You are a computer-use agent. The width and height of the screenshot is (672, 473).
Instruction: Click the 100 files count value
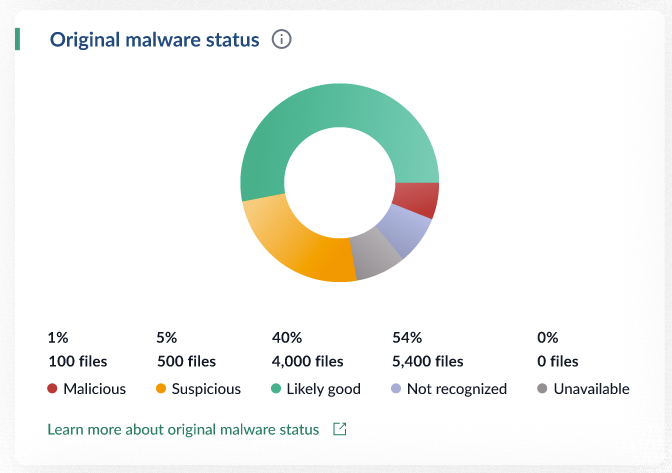[77, 361]
